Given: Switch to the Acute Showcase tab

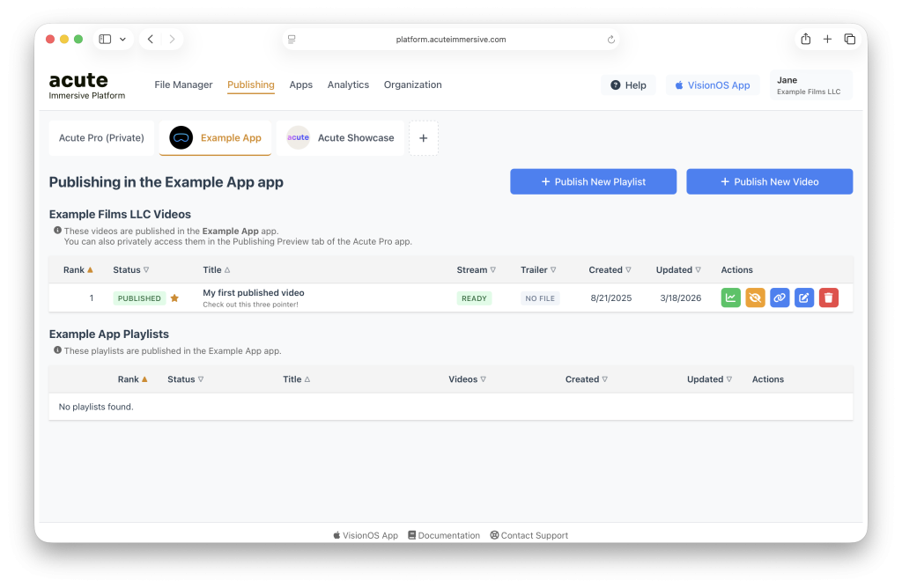Looking at the screenshot, I should pyautogui.click(x=341, y=138).
